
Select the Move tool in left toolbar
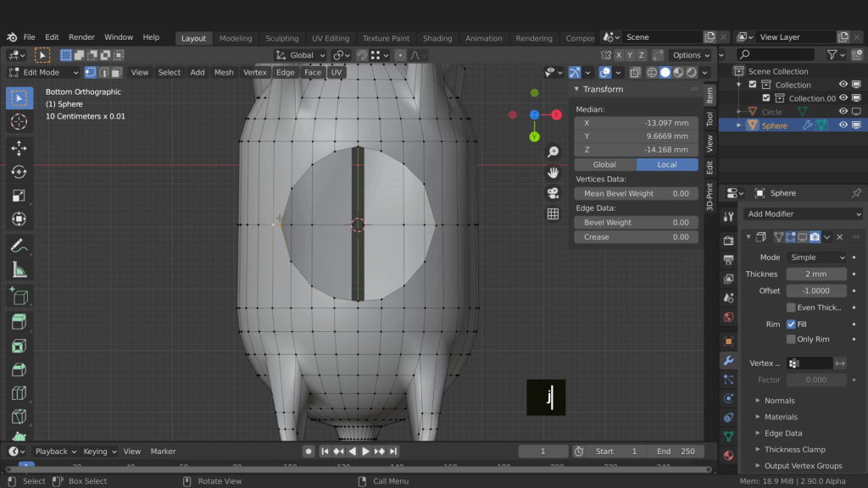(19, 148)
